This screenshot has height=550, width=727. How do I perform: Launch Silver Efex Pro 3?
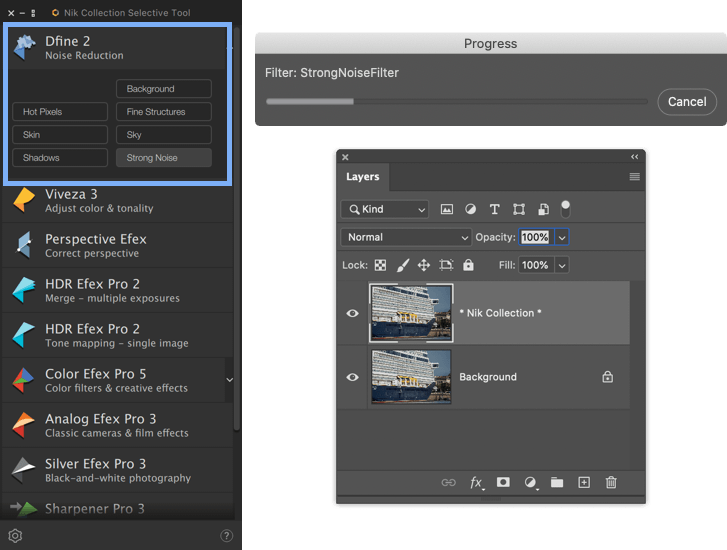(117, 470)
